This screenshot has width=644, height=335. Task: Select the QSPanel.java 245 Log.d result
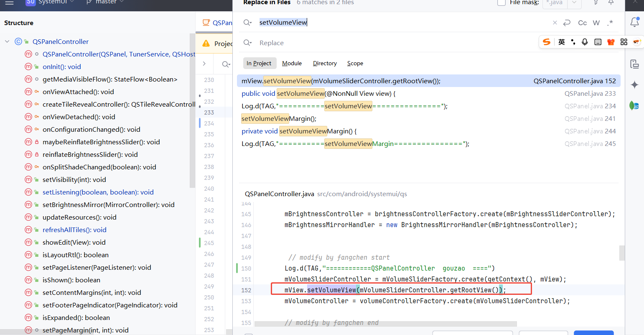[x=428, y=143]
